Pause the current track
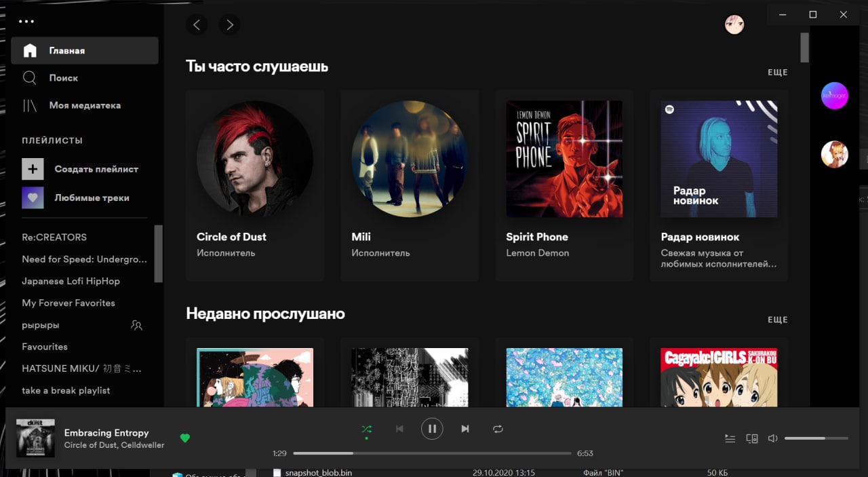This screenshot has height=477, width=868. tap(432, 429)
